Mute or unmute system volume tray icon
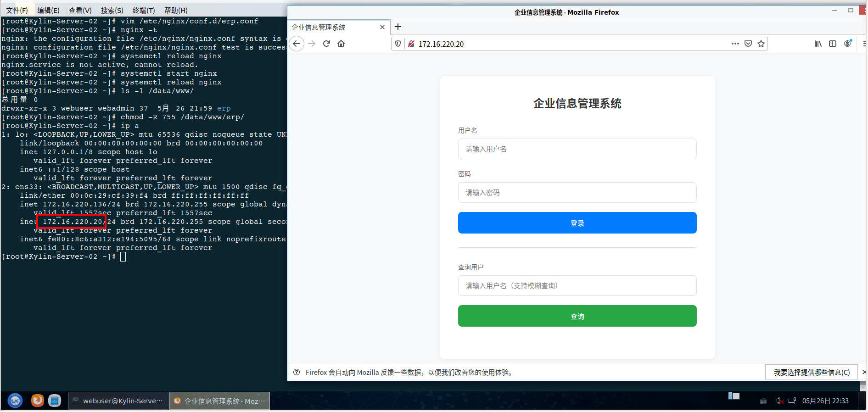This screenshot has height=412, width=868. 780,401
